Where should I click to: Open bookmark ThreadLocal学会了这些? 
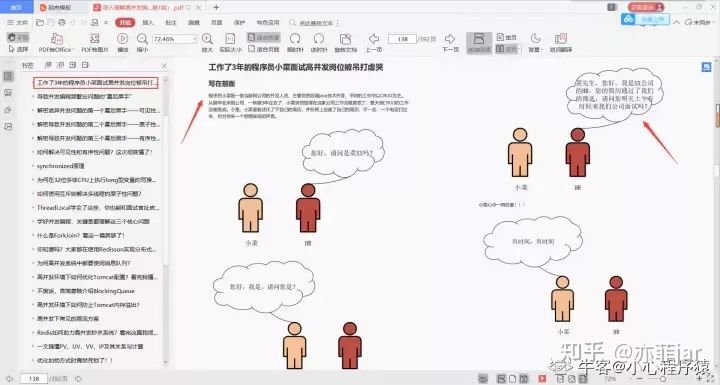[x=98, y=208]
